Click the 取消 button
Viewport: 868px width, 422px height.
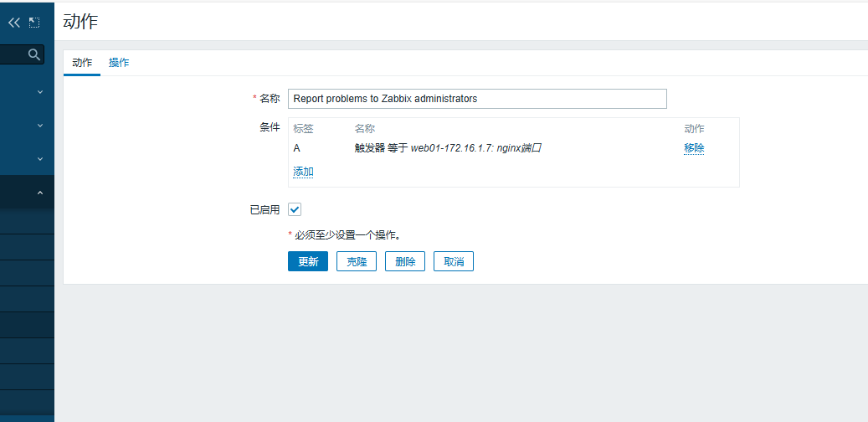click(454, 261)
